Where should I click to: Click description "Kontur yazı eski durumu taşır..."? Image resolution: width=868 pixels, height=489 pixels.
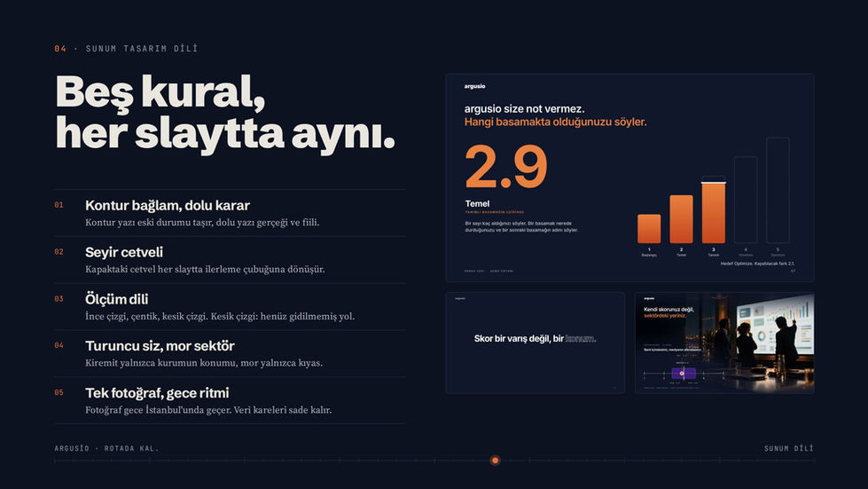(x=202, y=223)
